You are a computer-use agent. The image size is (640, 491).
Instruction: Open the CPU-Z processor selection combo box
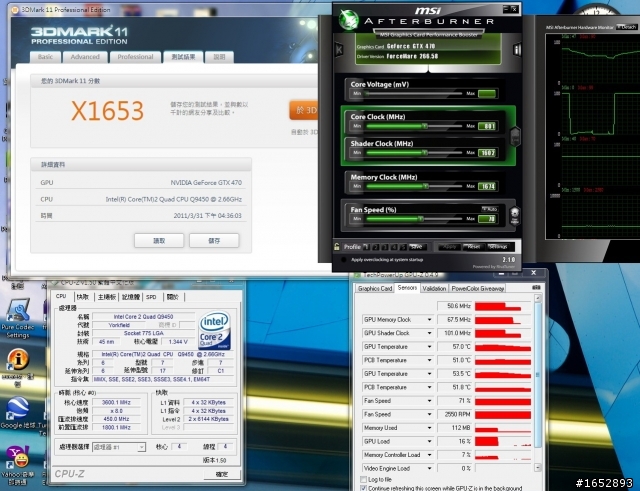[x=119, y=447]
